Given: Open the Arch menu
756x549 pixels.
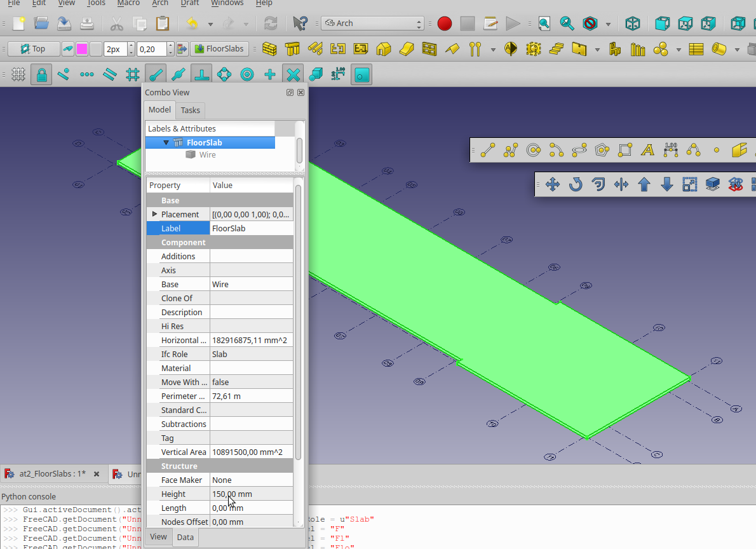Looking at the screenshot, I should (x=160, y=3).
